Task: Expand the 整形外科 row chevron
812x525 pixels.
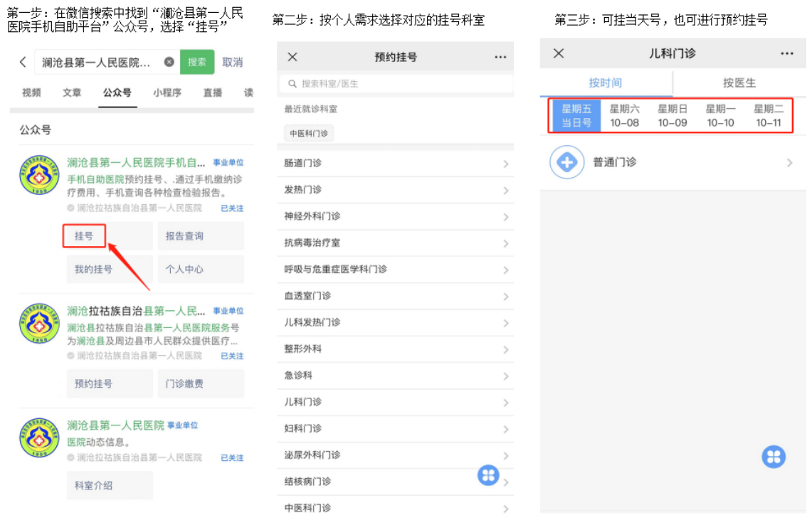Action: click(505, 350)
